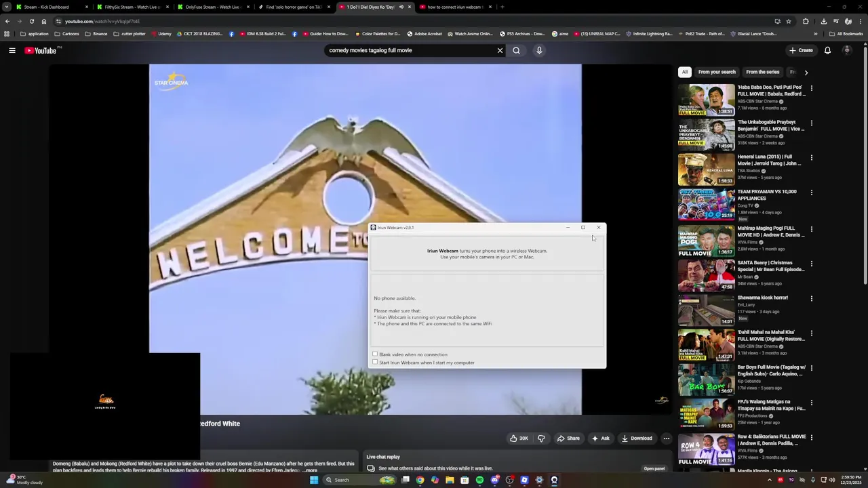This screenshot has width=868, height=488.
Task: Select the 'From the series' chip
Action: pos(763,72)
